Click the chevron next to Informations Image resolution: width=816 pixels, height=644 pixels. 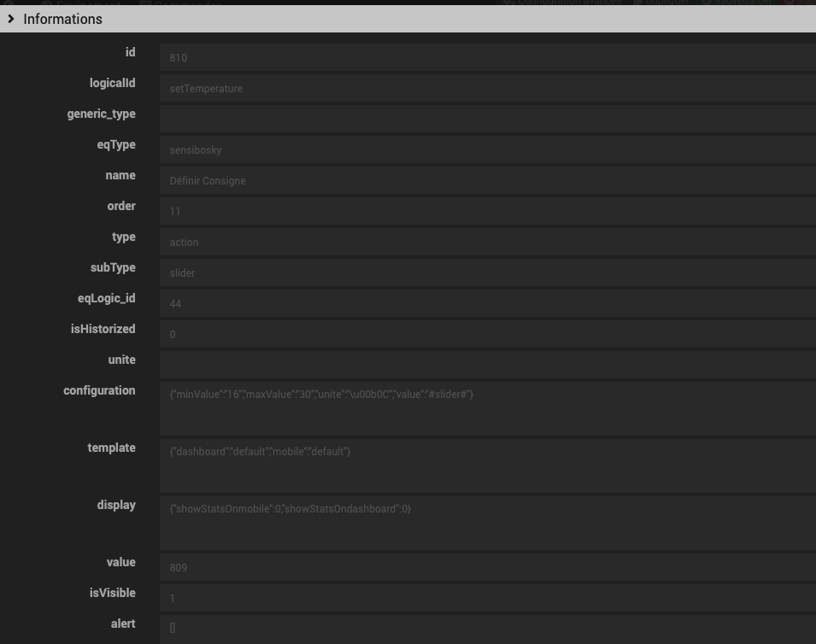pos(12,18)
